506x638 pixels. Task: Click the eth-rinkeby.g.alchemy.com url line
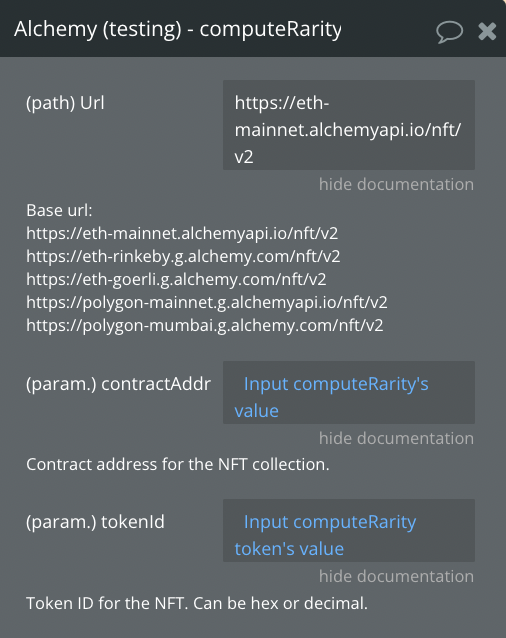coord(183,256)
